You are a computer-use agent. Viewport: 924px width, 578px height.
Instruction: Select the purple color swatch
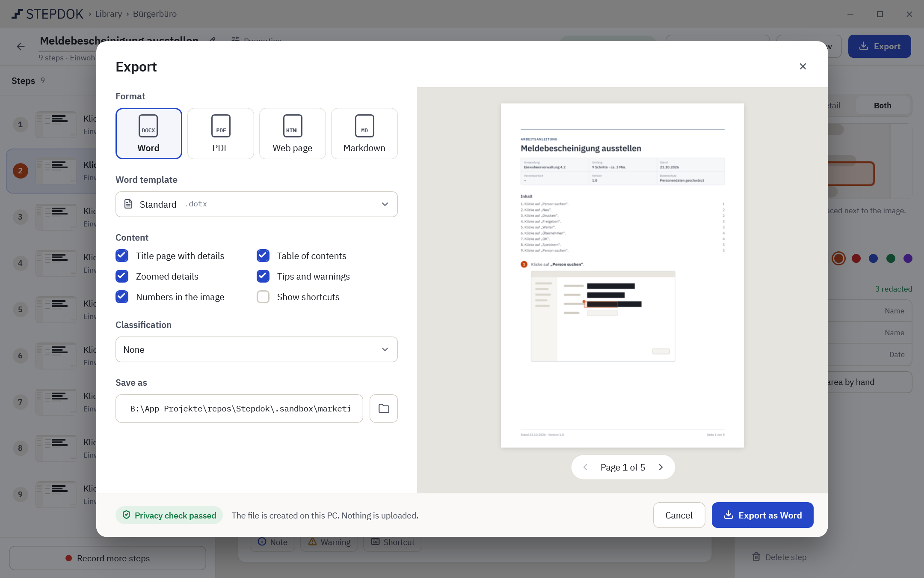[908, 258]
